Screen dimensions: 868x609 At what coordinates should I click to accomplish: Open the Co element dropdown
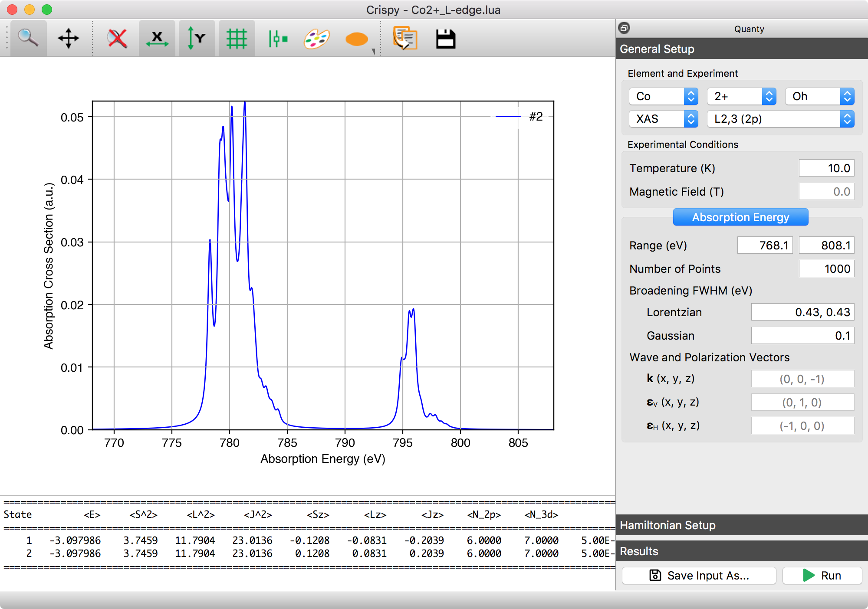(663, 96)
